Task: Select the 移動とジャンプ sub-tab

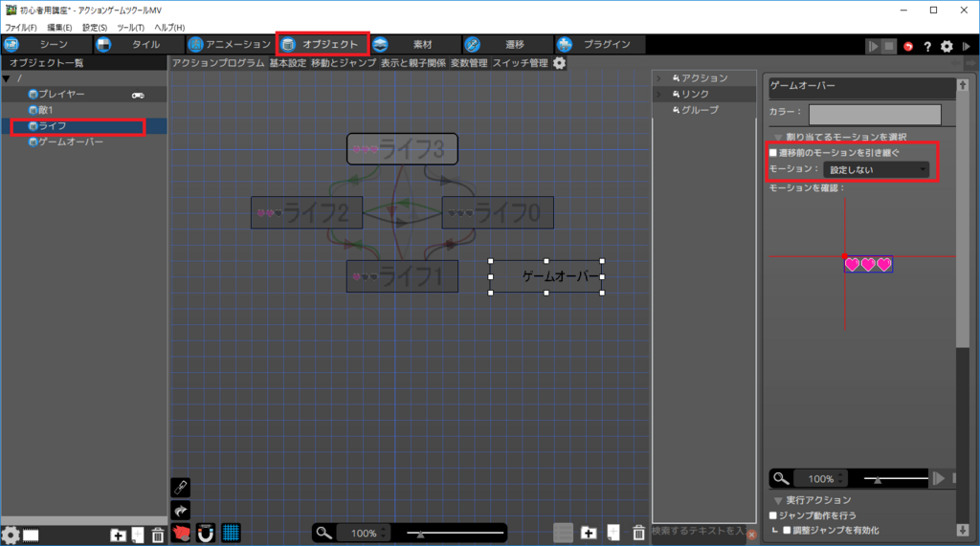Action: [344, 63]
